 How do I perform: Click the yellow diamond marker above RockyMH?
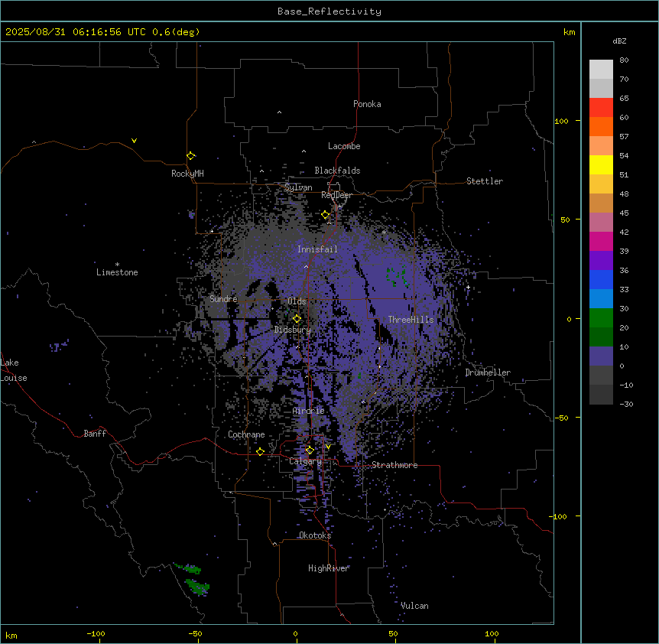pyautogui.click(x=191, y=156)
